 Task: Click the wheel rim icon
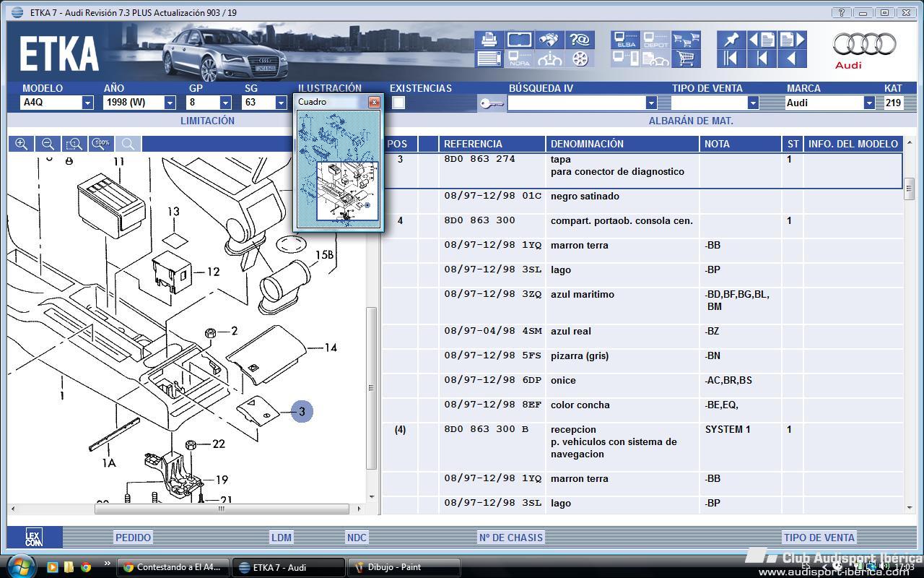click(580, 59)
